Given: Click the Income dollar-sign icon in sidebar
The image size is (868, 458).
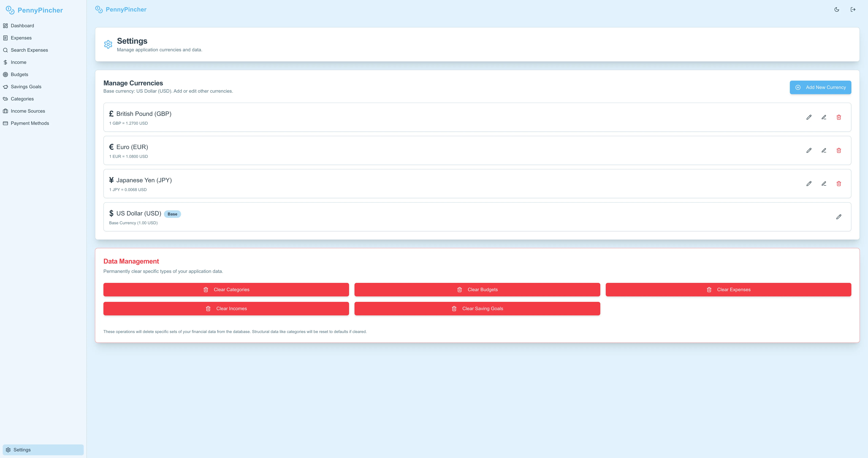Looking at the screenshot, I should [x=5, y=62].
